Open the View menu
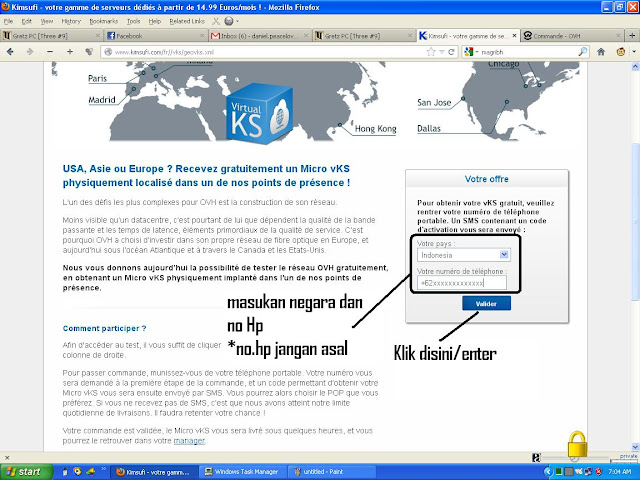This screenshot has height=480, width=640. tap(47, 21)
